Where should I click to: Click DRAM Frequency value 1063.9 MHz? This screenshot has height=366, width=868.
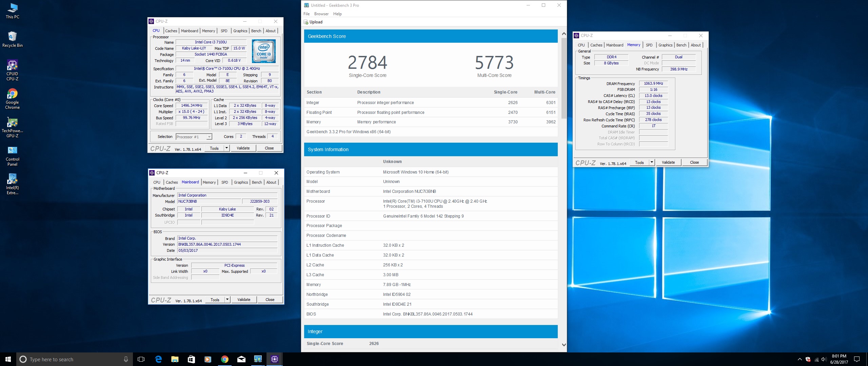(653, 83)
